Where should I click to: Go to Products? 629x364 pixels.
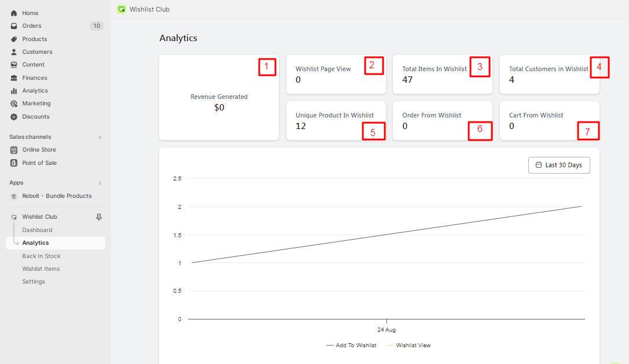(35, 39)
